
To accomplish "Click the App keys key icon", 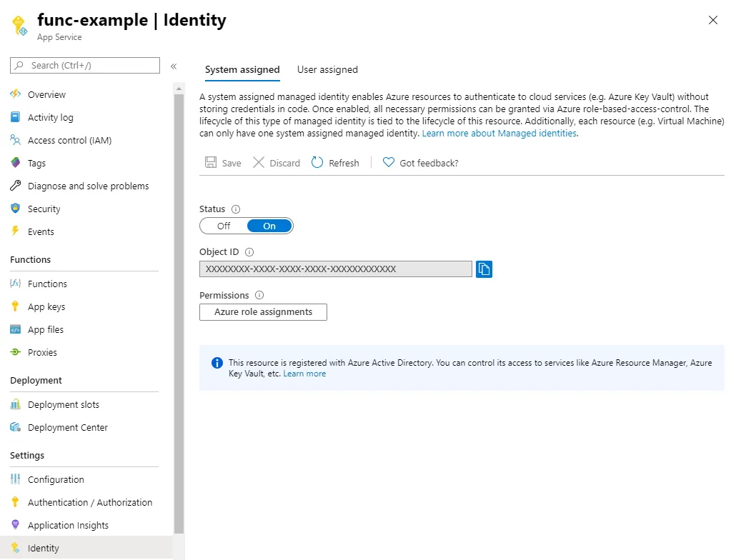I will pos(16,307).
